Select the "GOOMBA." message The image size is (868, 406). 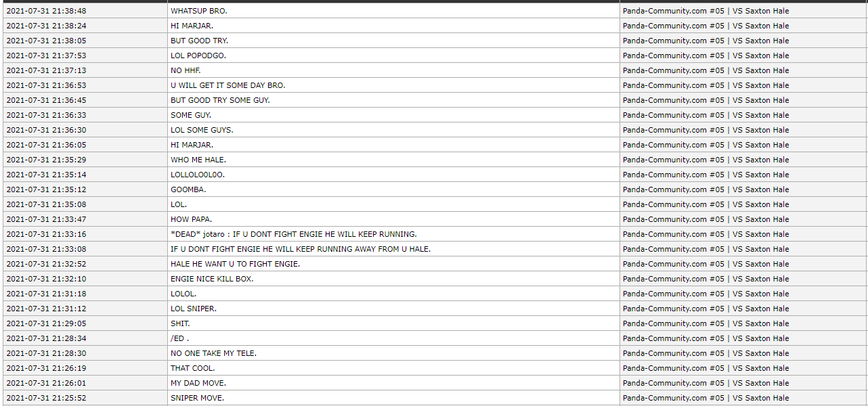pos(188,189)
